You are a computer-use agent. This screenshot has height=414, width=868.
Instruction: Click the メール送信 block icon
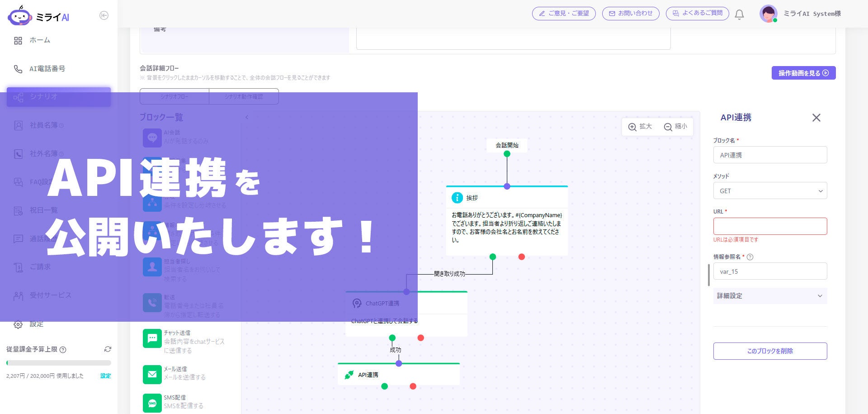(152, 375)
